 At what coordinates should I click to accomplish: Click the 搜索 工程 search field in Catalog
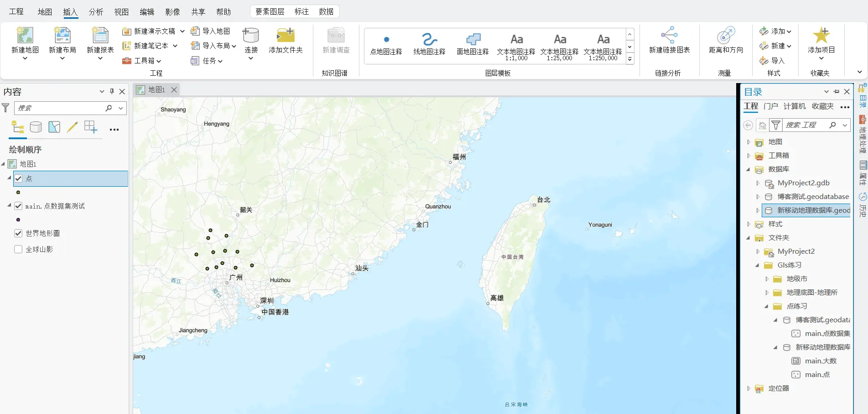(806, 125)
